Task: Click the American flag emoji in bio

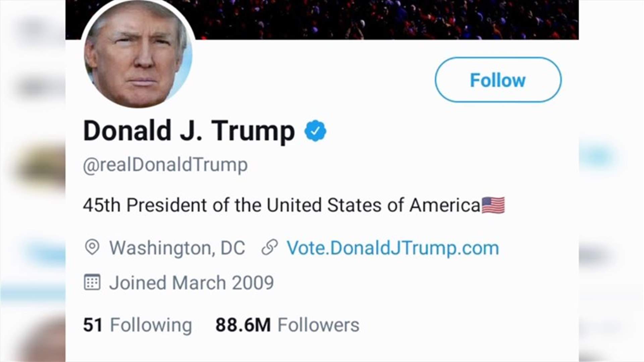Action: pyautogui.click(x=493, y=205)
